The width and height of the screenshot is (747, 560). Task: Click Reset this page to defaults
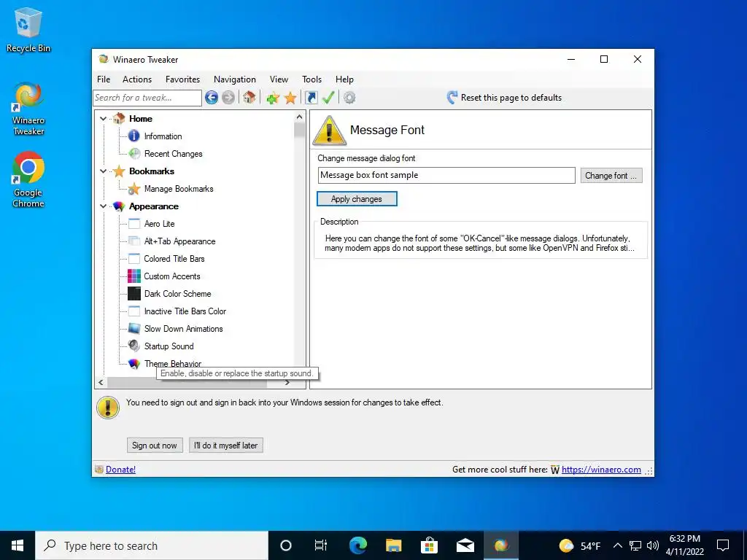pos(511,98)
